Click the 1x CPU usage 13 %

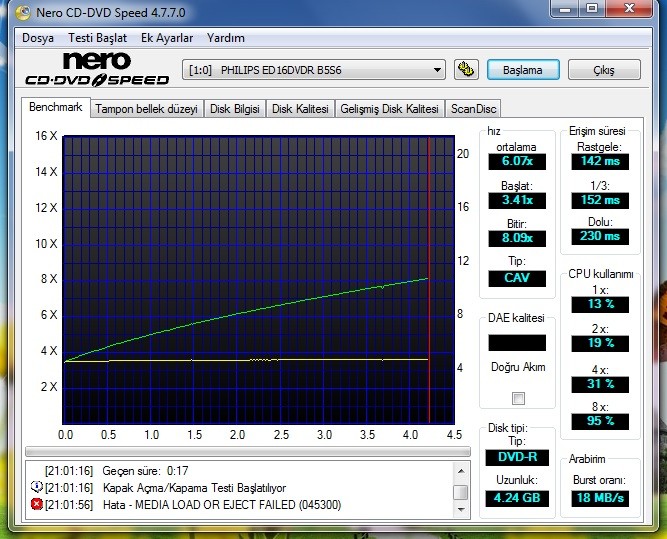[x=600, y=304]
